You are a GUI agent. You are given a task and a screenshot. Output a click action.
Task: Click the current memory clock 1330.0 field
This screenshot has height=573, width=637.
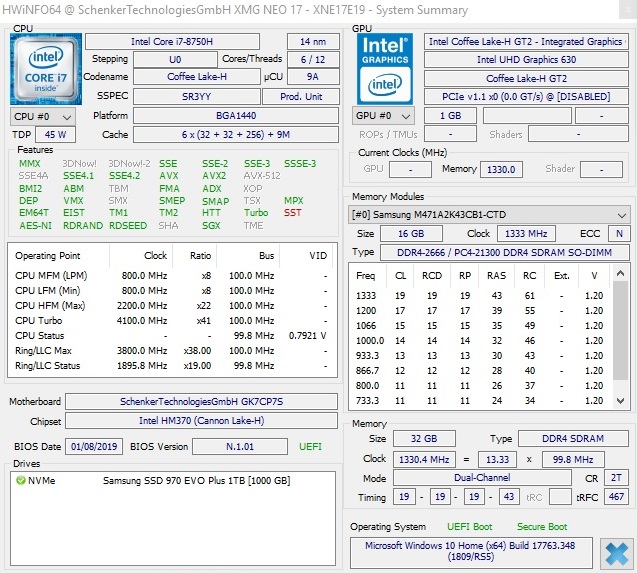pos(501,169)
